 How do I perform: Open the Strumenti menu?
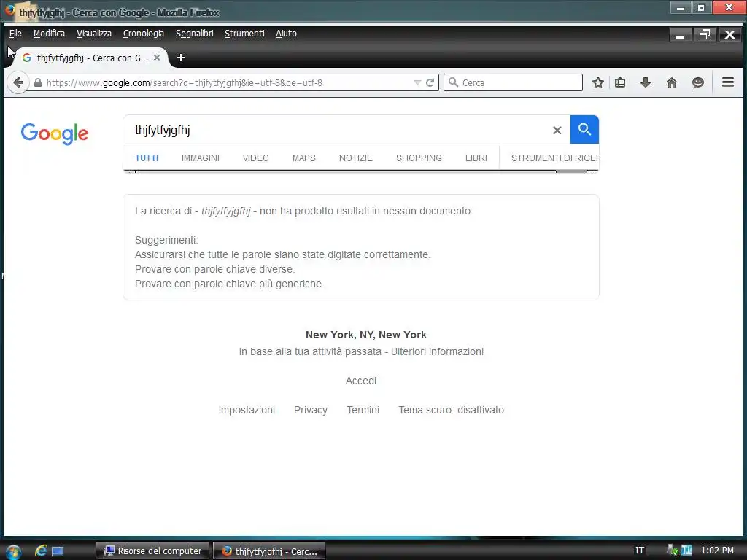(244, 34)
